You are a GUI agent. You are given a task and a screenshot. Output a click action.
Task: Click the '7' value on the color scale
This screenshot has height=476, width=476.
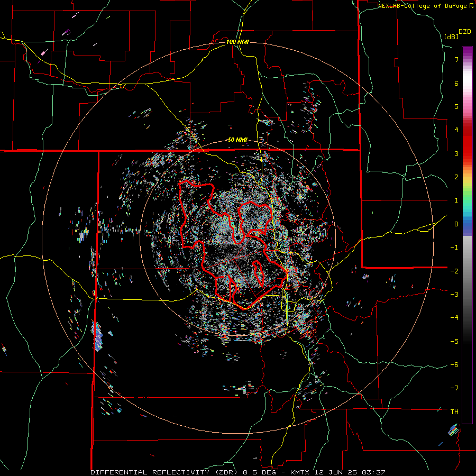tap(456, 59)
